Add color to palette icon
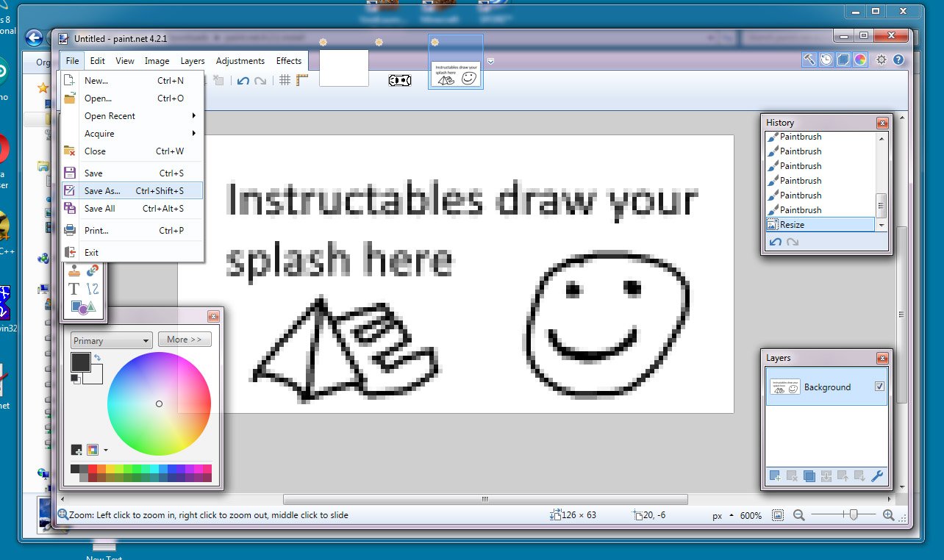The height and width of the screenshot is (560, 944). point(76,450)
